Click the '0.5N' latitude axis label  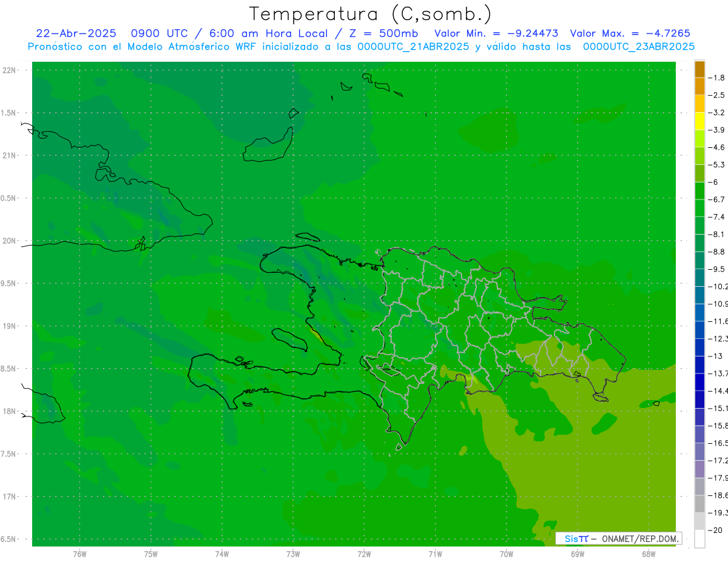click(9, 198)
